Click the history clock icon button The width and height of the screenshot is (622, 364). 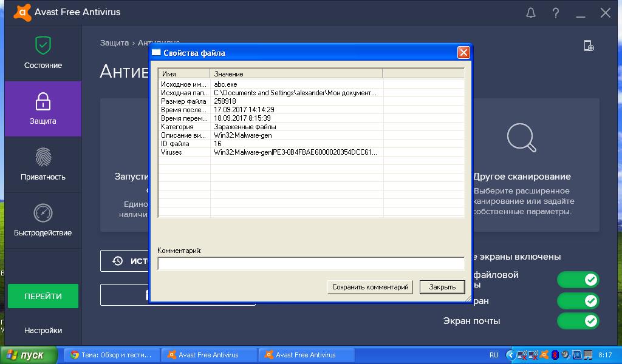point(117,261)
